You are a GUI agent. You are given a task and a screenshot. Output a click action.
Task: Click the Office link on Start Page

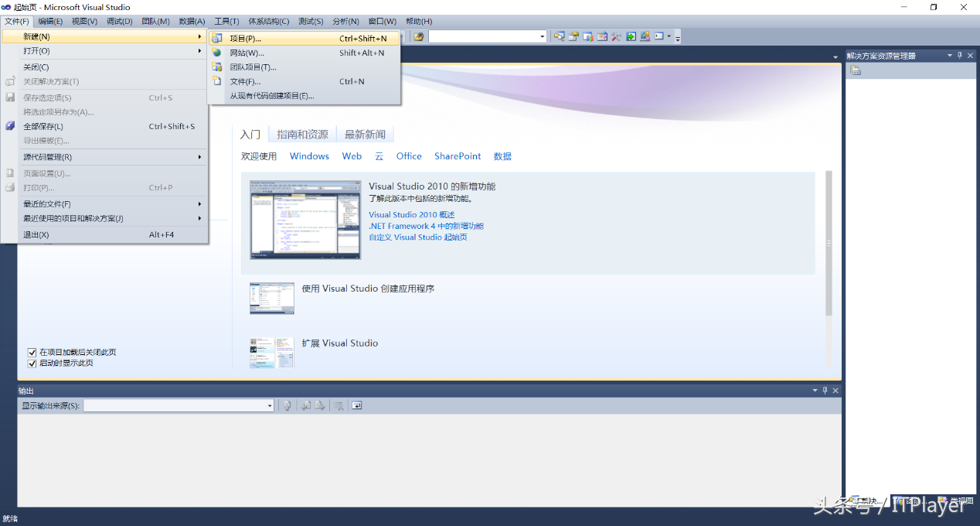pos(409,156)
